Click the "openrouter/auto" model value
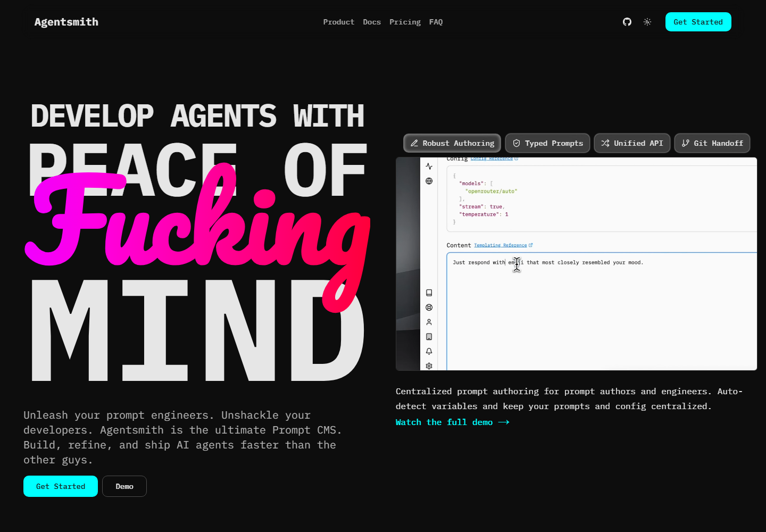The image size is (766, 532). pyautogui.click(x=491, y=191)
